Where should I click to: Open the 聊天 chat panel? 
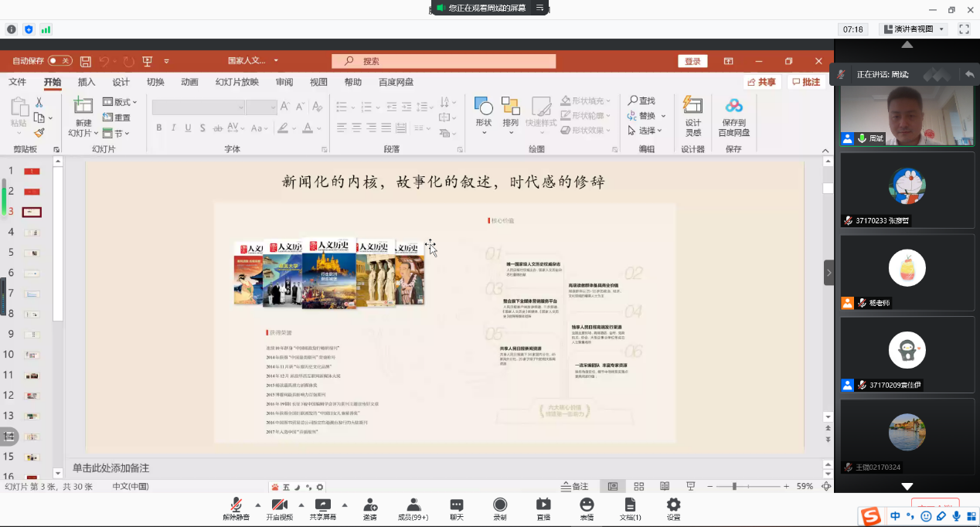click(x=457, y=506)
